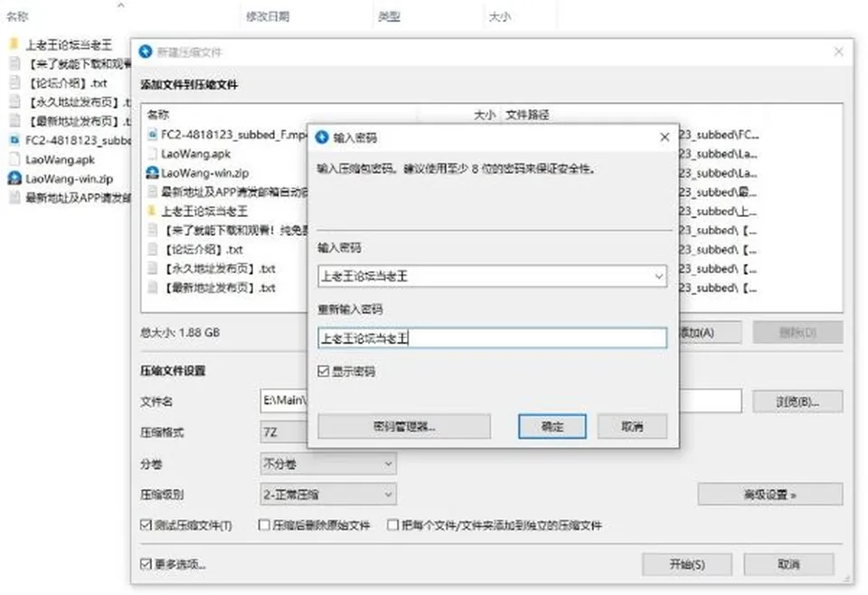Start compression with 开始(S)
The image size is (868, 595).
[687, 564]
